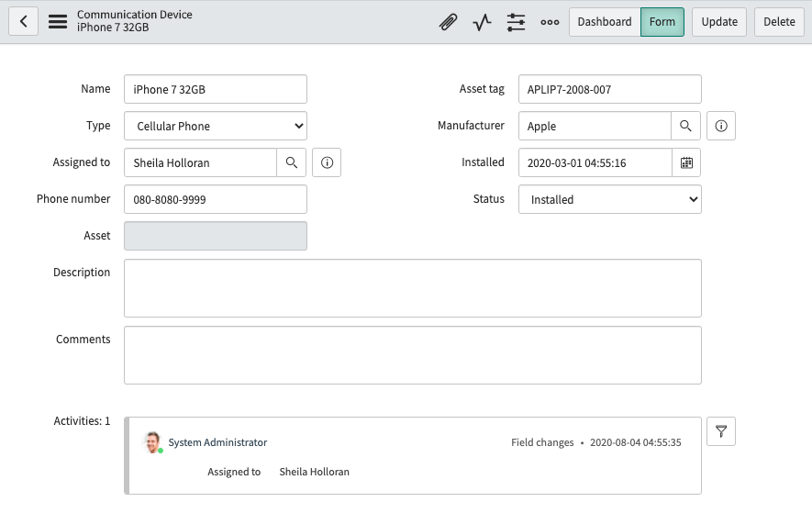
Task: Open the Installed date calendar picker
Action: pos(686,162)
